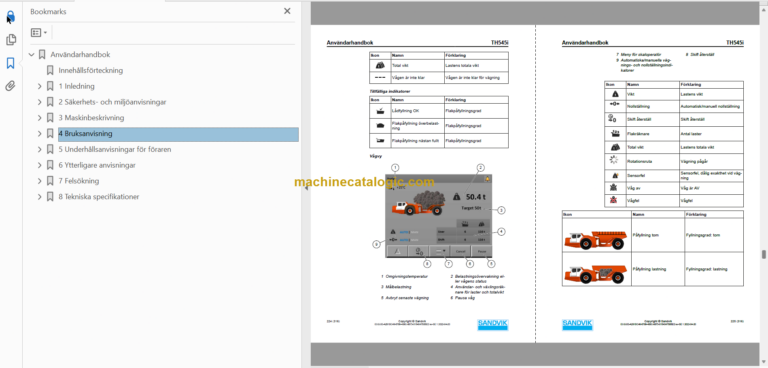Screen dimensions: 768x368
Task: Collapse the navigation pane using the divider arrow
Action: [306, 187]
